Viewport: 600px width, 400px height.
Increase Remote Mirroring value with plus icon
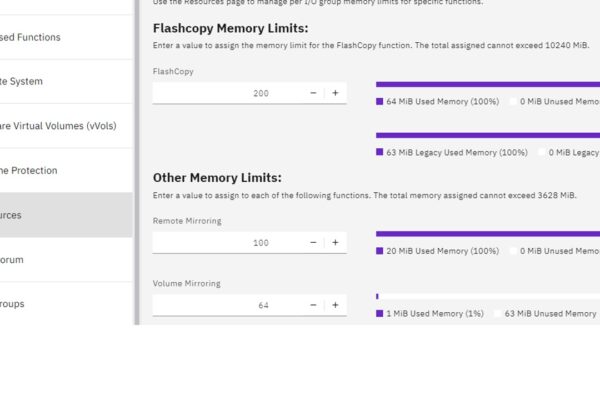(x=335, y=243)
